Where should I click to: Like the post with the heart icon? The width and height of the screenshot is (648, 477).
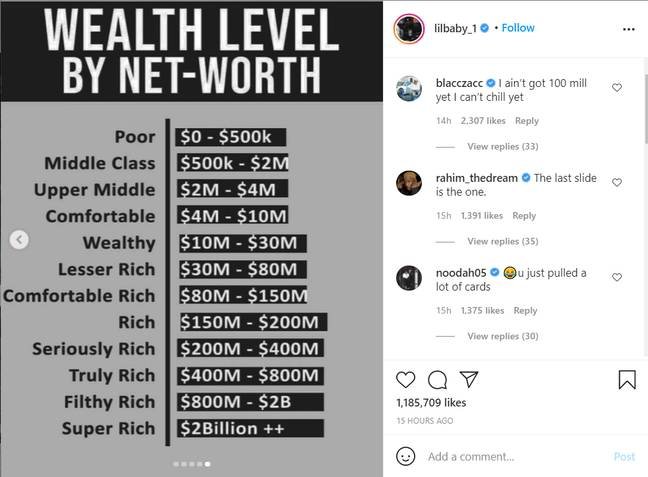click(x=405, y=379)
